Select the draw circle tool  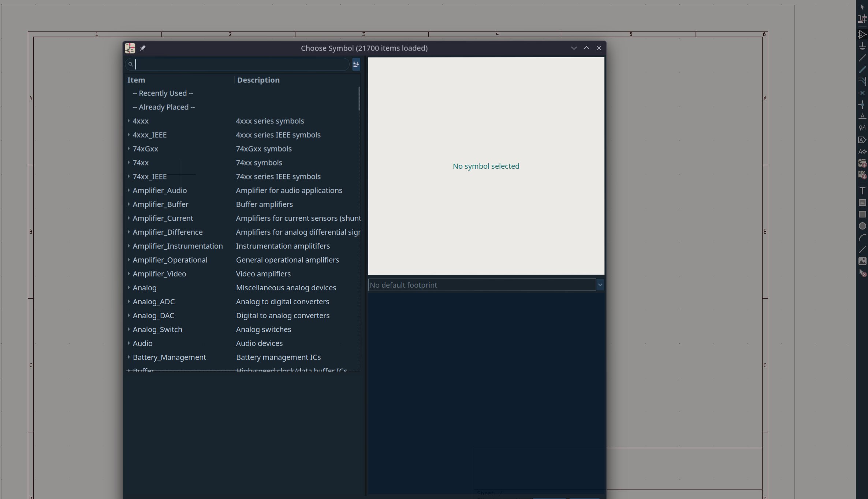[862, 226]
